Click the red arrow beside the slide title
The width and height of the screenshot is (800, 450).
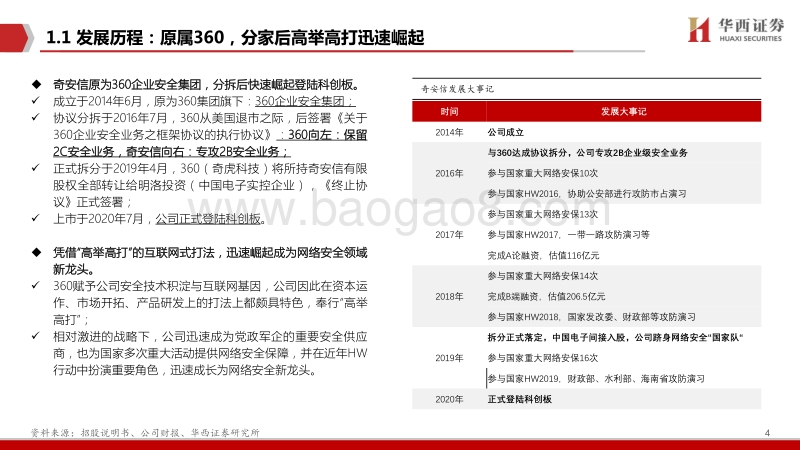tap(16, 38)
